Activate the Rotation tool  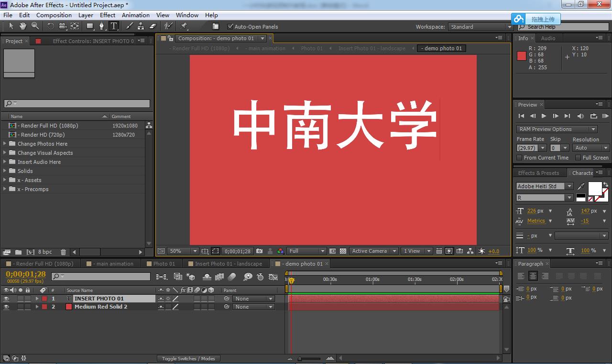click(50, 26)
